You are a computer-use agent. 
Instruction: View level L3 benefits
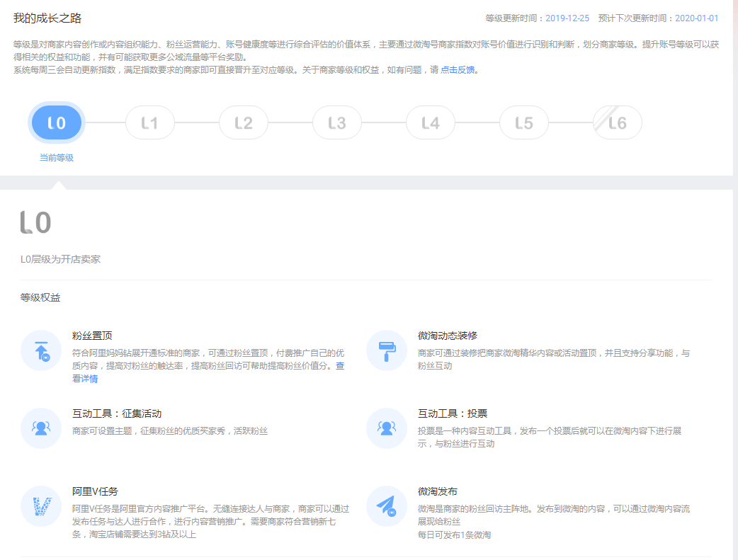point(337,123)
